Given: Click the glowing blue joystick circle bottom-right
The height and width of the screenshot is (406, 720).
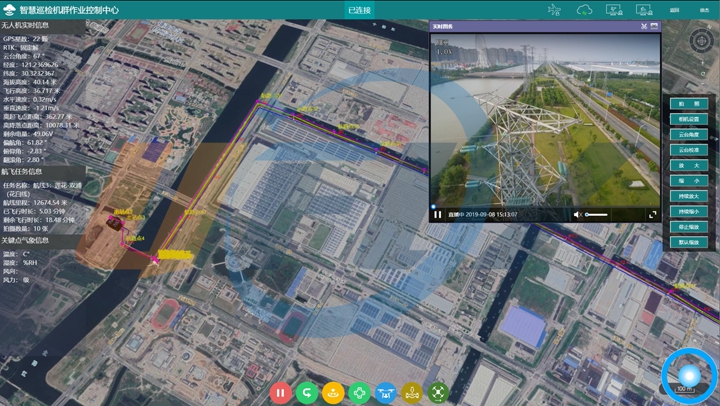Looking at the screenshot, I should (690, 376).
